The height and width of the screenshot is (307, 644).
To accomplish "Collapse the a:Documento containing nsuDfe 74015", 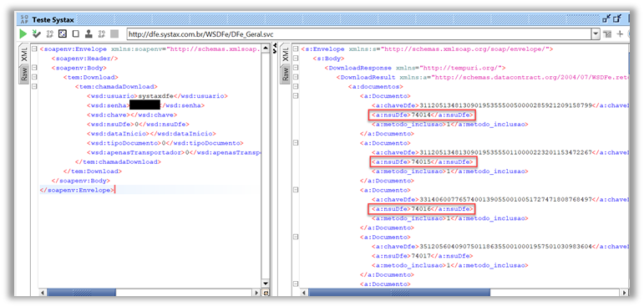I will pyautogui.click(x=296, y=143).
